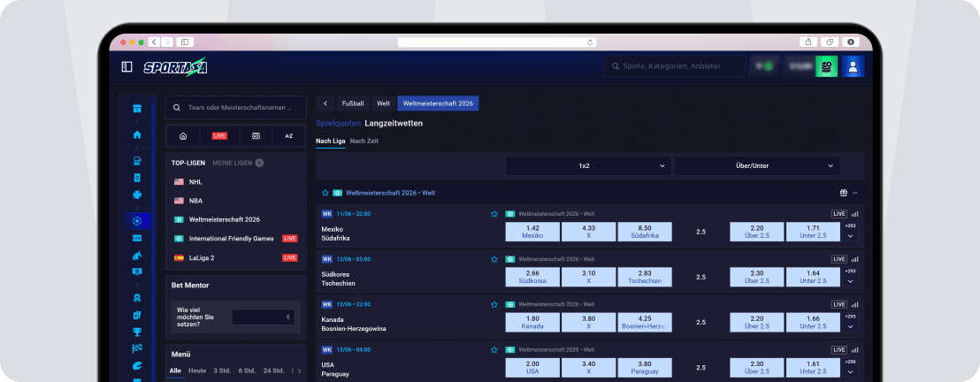
Task: Favorite the Südkorea vs Tschechien match star
Action: click(494, 259)
